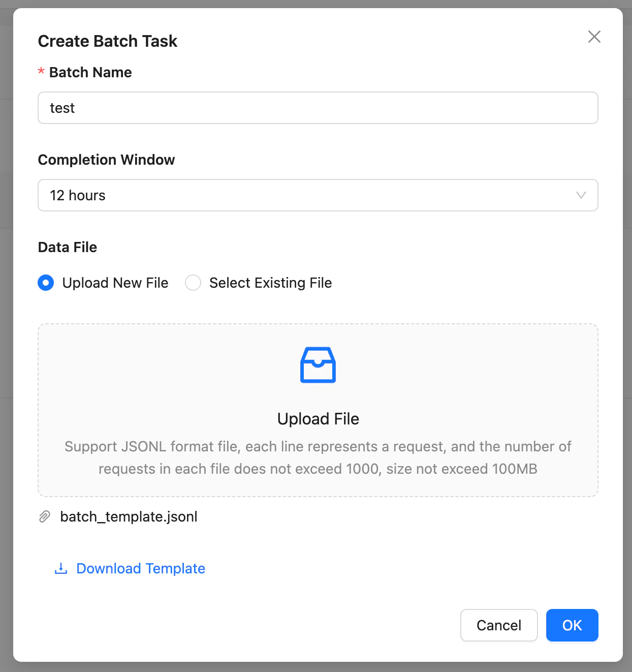Click the chevron icon in Completion Window field

point(581,195)
